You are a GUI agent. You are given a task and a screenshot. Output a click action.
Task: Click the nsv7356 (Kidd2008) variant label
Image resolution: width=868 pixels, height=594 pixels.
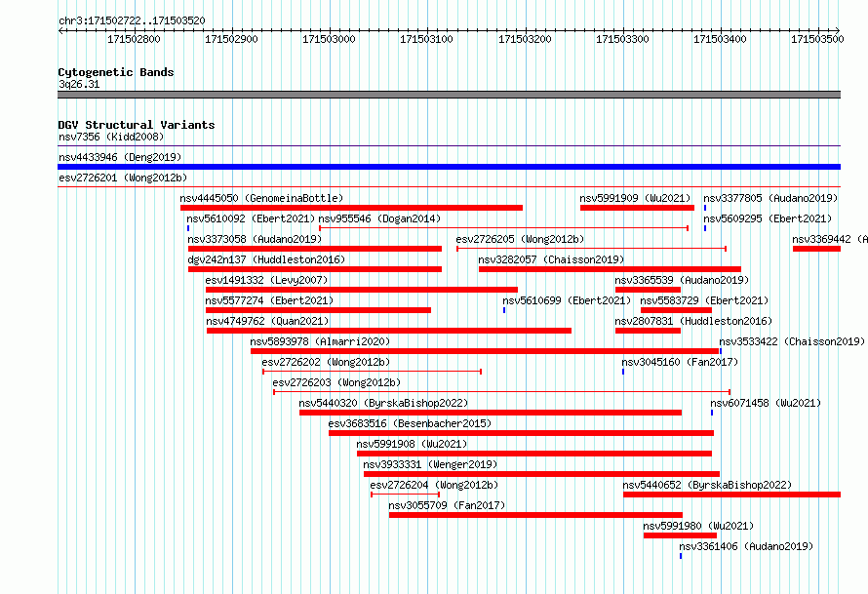pyautogui.click(x=111, y=137)
